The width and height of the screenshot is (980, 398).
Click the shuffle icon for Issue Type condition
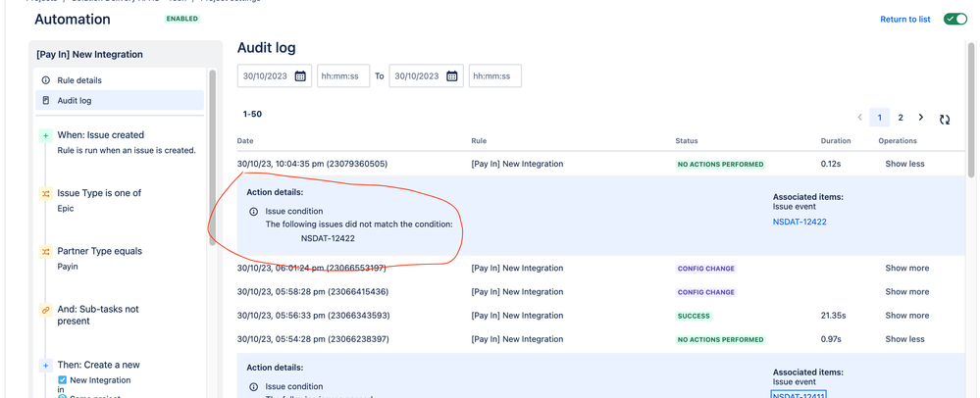click(46, 194)
